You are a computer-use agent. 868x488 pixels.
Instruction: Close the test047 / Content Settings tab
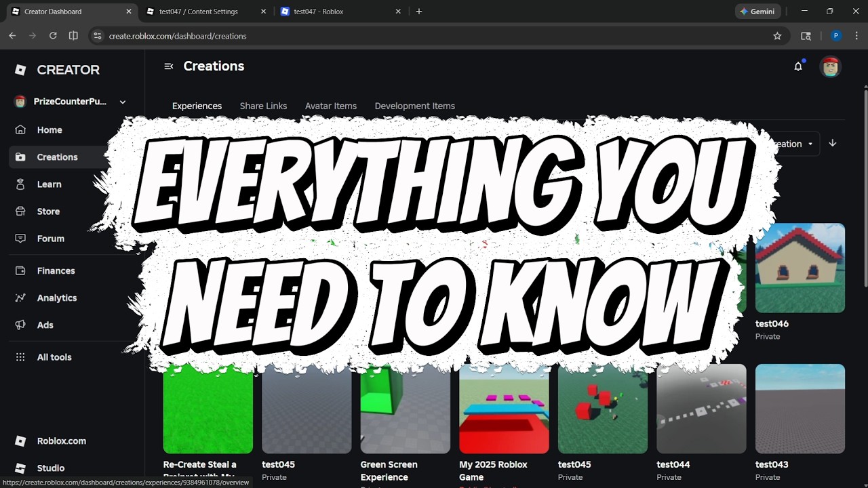[263, 12]
